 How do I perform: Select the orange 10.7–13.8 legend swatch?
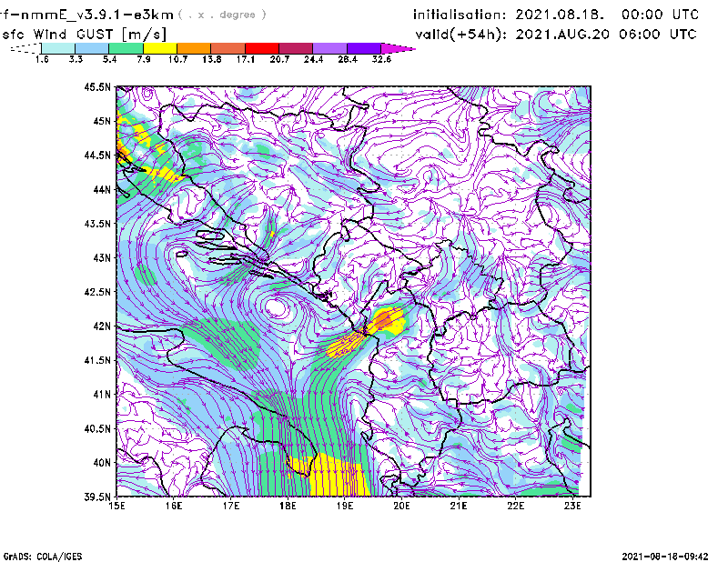pyautogui.click(x=194, y=48)
